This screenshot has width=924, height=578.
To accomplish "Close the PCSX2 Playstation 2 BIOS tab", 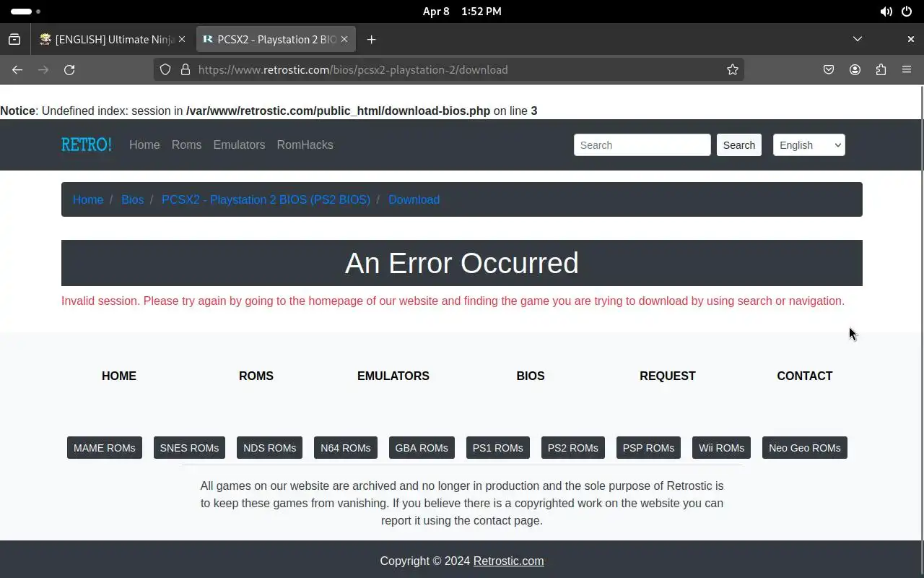I will [344, 39].
